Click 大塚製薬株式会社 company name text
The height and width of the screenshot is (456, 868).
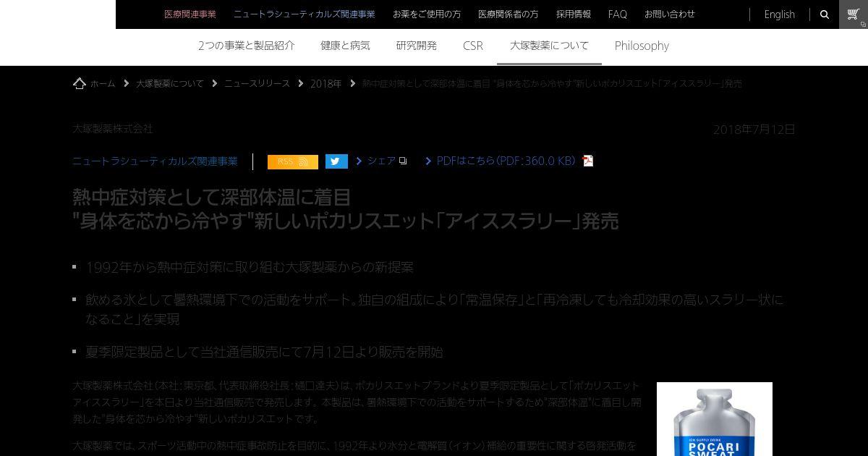coord(113,128)
